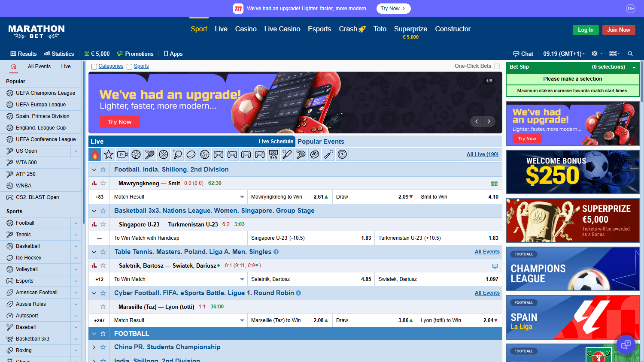This screenshot has width=644, height=362.
Task: Open UEFA Champions League in Popular list
Action: (41, 93)
